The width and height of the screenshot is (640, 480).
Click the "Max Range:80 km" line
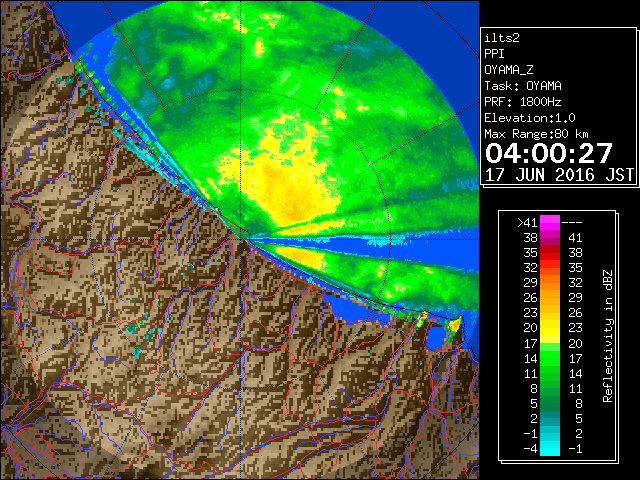pyautogui.click(x=536, y=134)
